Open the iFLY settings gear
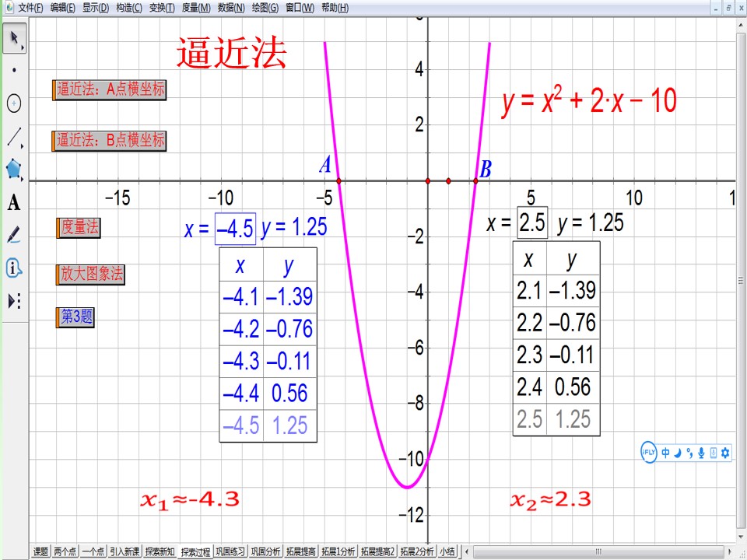This screenshot has width=747, height=560. pos(725,453)
